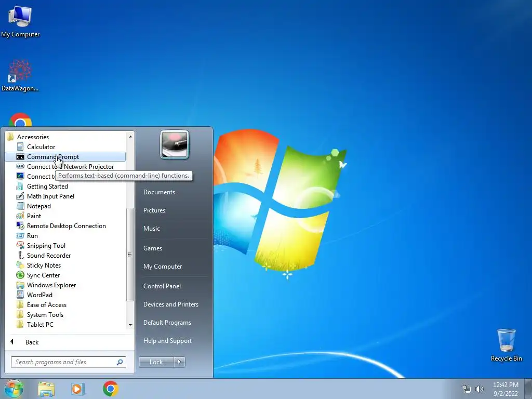Click the Start button orb

[14, 389]
